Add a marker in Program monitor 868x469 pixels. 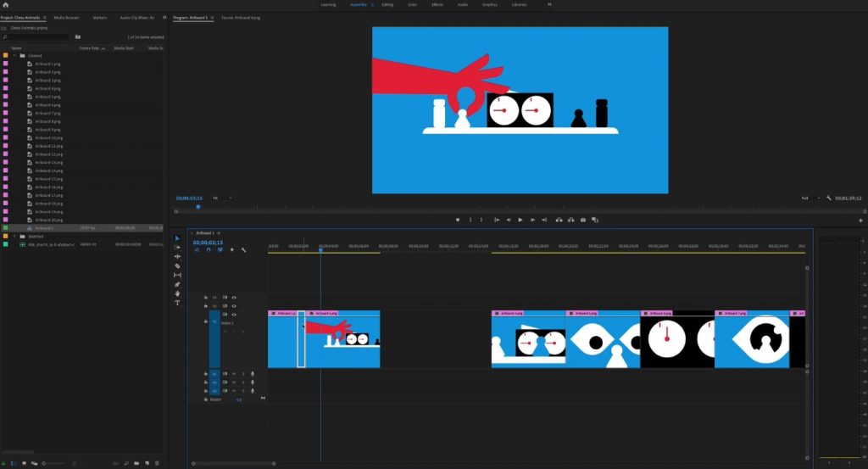[x=457, y=220]
